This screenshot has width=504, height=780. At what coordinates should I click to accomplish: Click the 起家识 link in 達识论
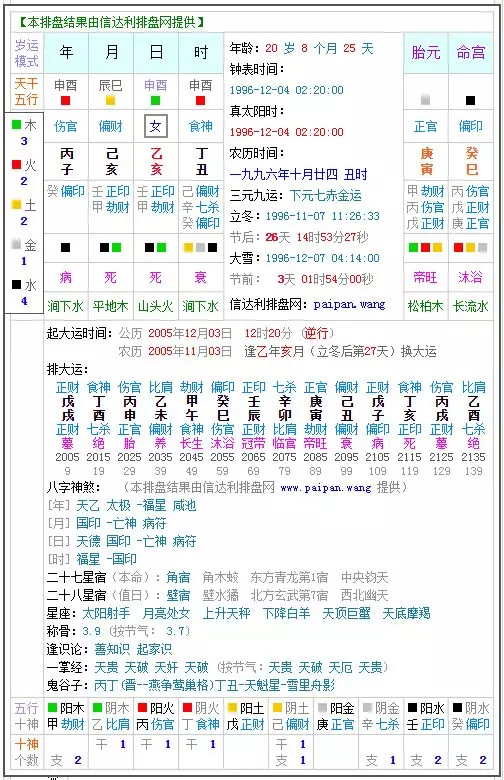(x=154, y=649)
